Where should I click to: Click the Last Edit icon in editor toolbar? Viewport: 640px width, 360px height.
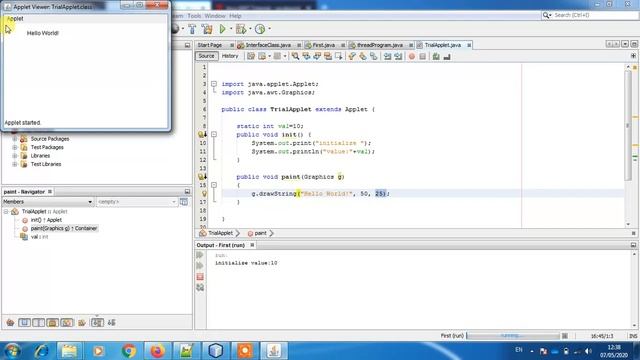pyautogui.click(x=251, y=56)
